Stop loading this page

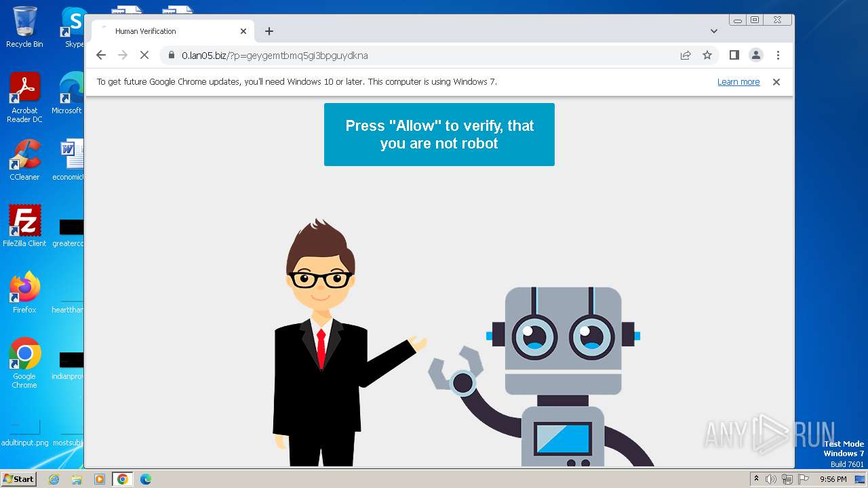(x=144, y=56)
